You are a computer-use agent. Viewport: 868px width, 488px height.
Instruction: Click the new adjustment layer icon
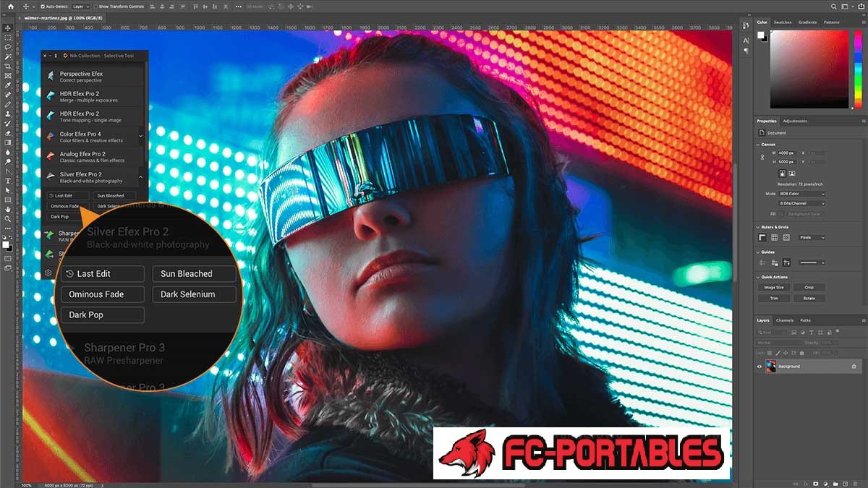[826, 484]
